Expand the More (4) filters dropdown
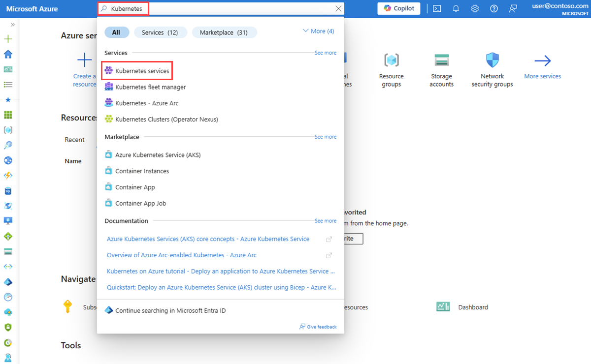The width and height of the screenshot is (591, 364). point(318,31)
